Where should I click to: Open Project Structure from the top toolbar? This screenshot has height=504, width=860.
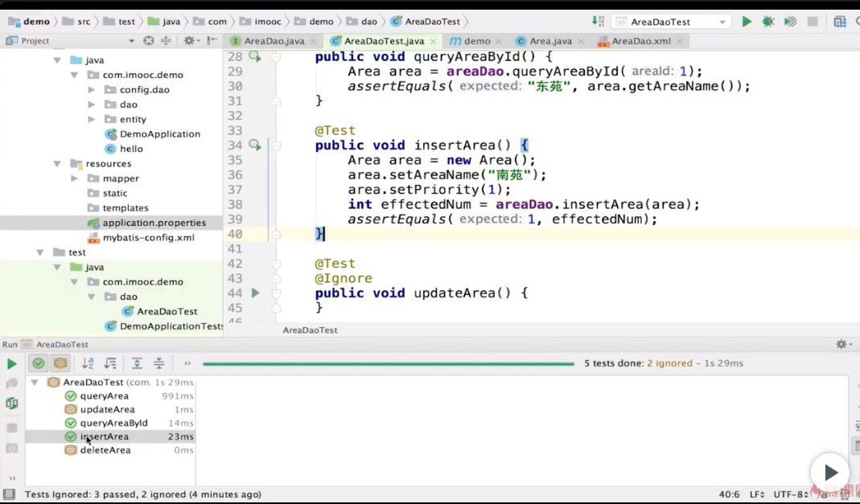[x=840, y=22]
